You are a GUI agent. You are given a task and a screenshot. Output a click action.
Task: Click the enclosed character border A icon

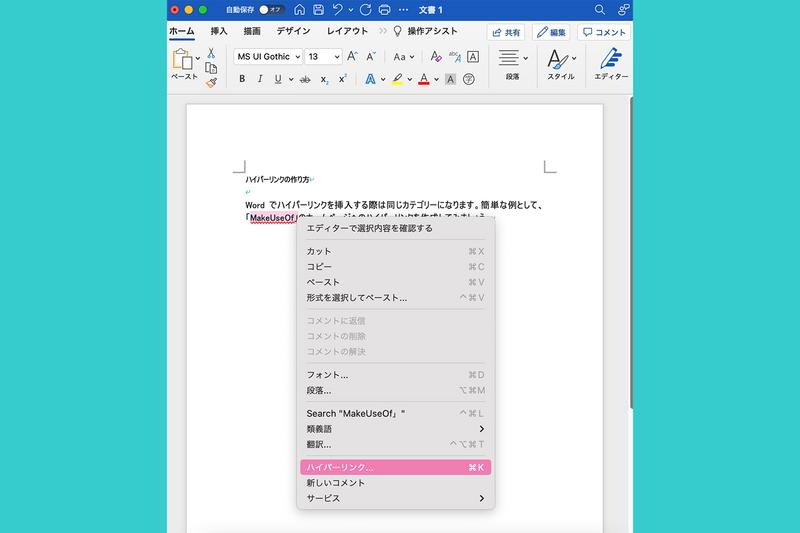[x=473, y=57]
